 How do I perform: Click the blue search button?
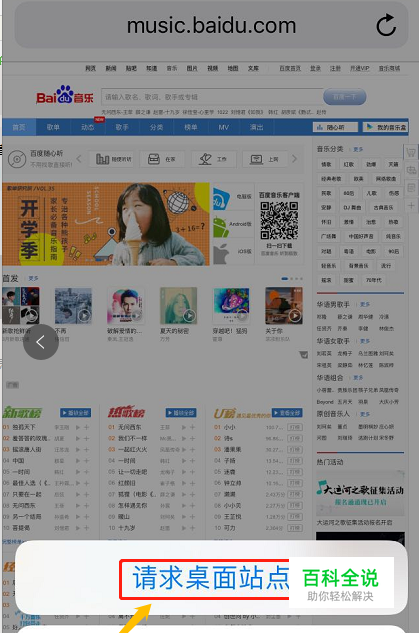coord(345,97)
